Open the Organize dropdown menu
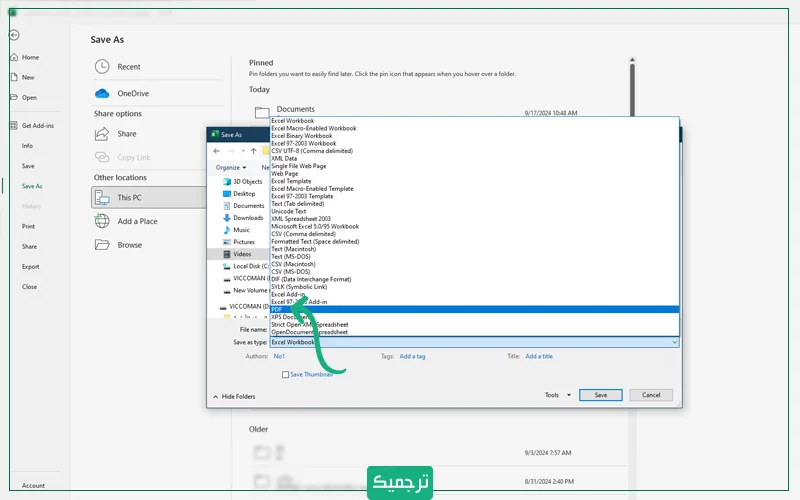800x500 pixels. tap(231, 167)
